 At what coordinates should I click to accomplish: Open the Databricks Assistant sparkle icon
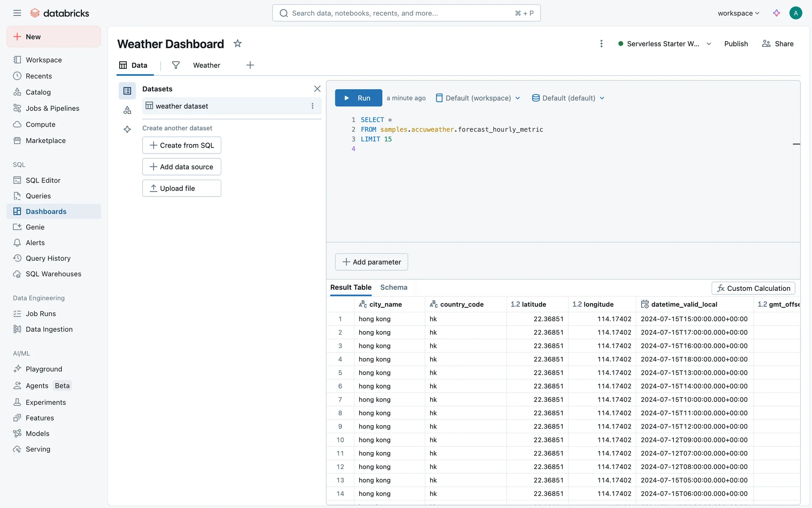tap(776, 13)
